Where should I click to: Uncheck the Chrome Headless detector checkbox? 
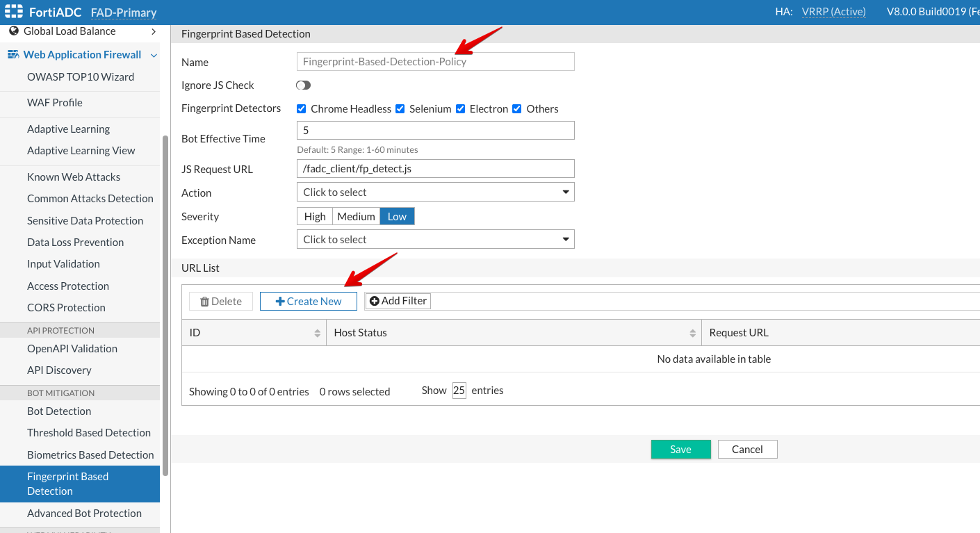302,109
